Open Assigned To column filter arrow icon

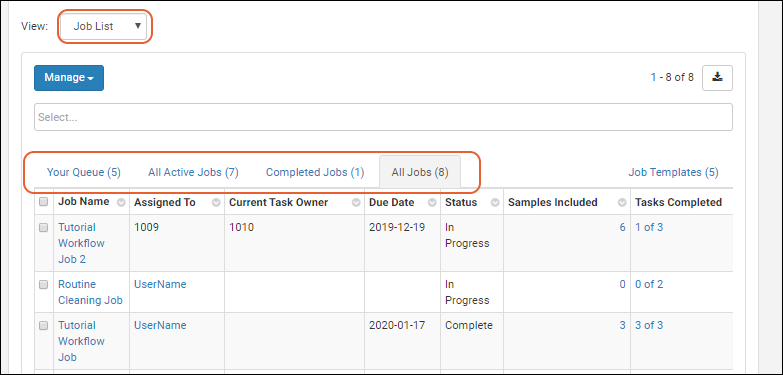point(216,203)
